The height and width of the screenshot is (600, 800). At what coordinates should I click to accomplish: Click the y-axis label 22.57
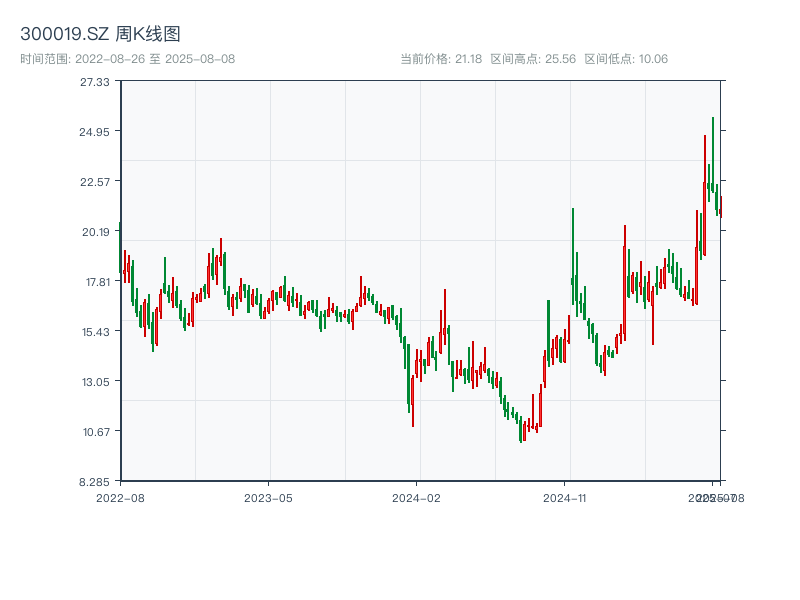[94, 182]
